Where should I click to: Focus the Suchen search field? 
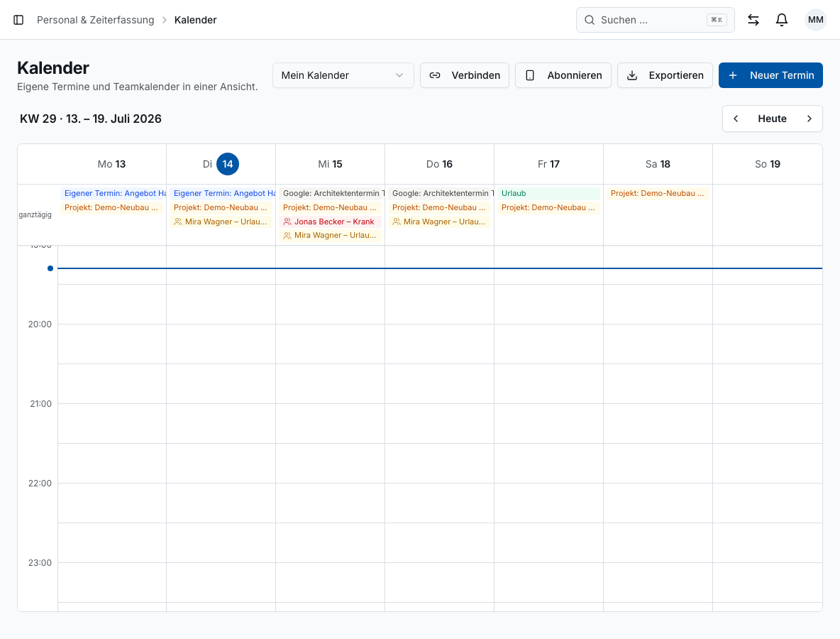pos(655,20)
